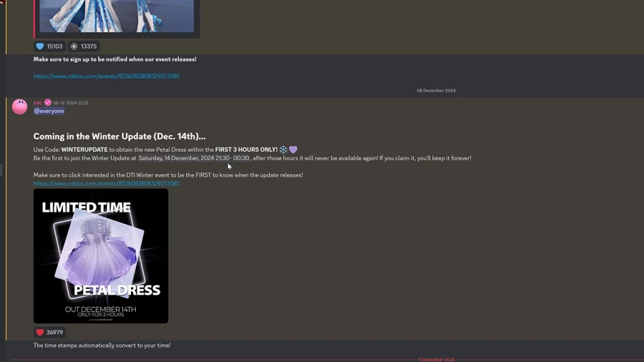
Task: Click the 08 December 2024 date divider
Action: (436, 90)
